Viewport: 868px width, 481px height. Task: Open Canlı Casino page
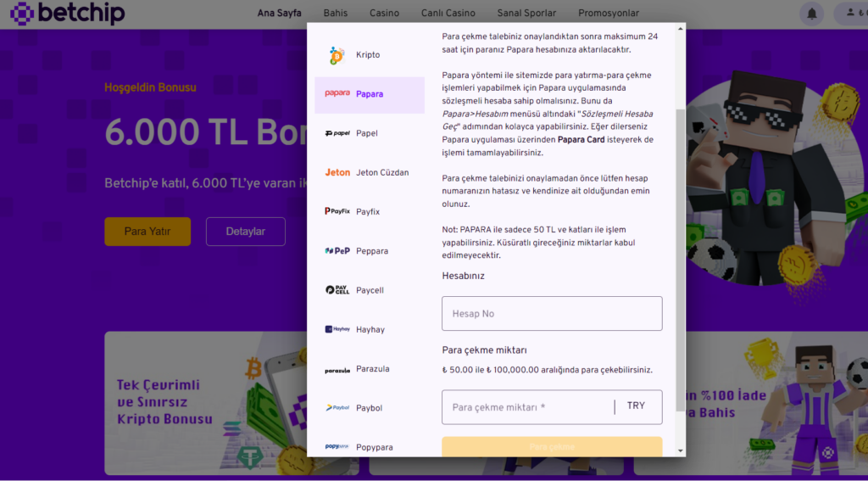tap(448, 13)
